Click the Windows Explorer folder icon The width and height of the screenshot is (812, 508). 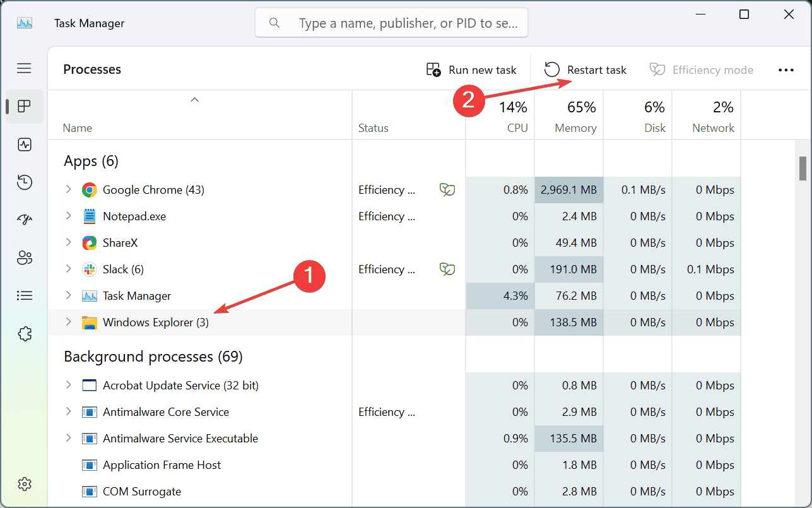click(x=89, y=322)
